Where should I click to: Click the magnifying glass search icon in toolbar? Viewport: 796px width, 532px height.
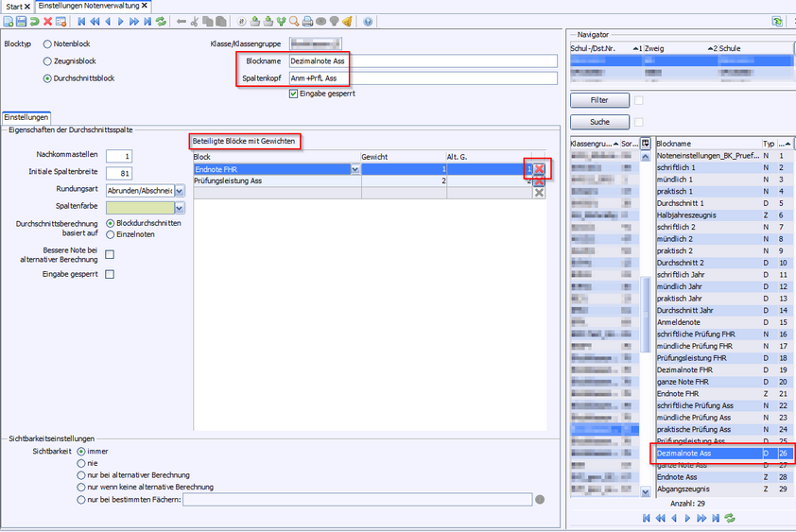pos(295,21)
